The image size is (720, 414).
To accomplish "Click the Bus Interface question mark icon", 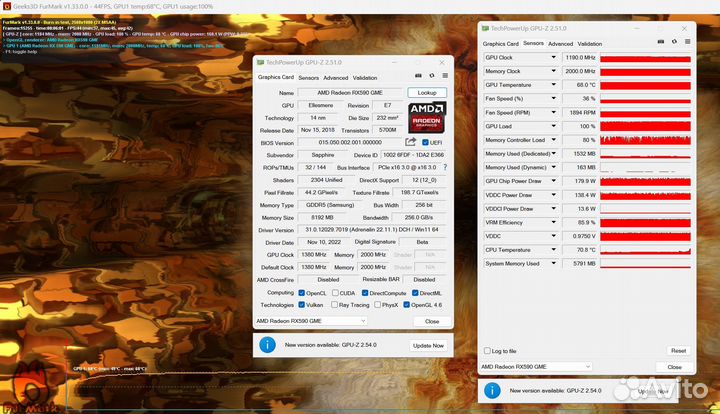I will pos(445,168).
